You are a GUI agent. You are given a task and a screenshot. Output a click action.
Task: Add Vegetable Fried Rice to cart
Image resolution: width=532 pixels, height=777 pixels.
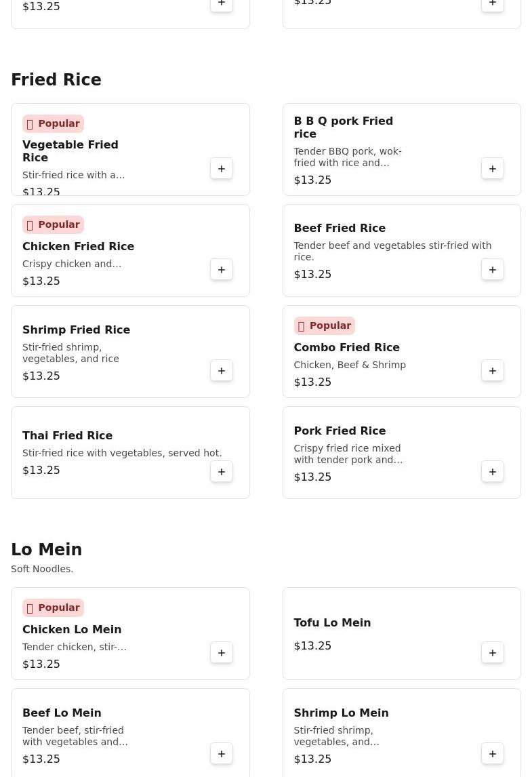pyautogui.click(x=222, y=168)
